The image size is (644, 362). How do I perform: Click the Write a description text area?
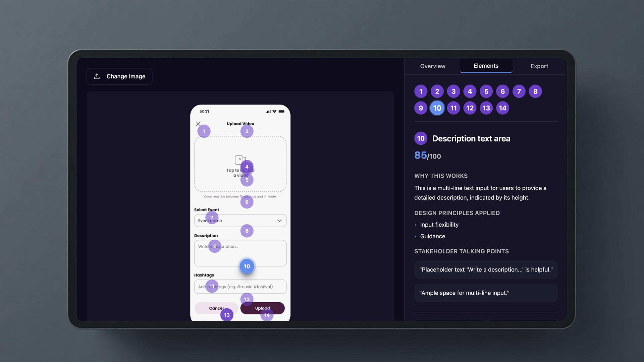240,253
